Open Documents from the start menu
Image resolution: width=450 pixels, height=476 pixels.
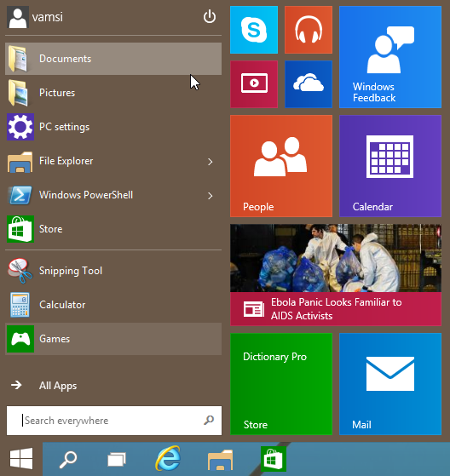click(113, 59)
